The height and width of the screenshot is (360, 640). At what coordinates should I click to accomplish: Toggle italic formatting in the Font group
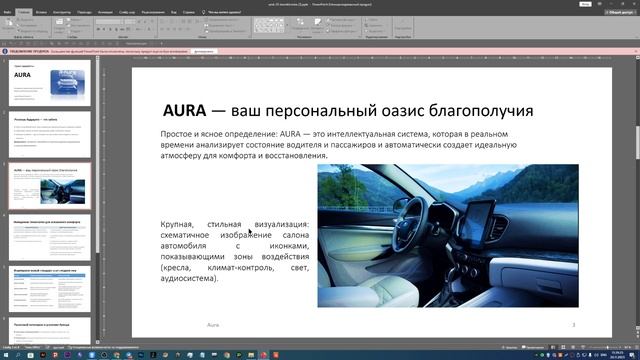click(x=104, y=29)
